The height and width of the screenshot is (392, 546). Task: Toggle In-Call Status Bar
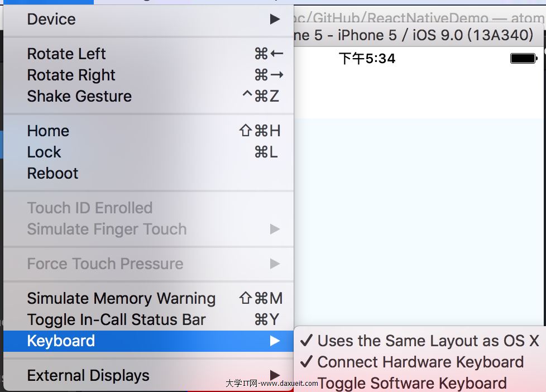click(x=116, y=319)
